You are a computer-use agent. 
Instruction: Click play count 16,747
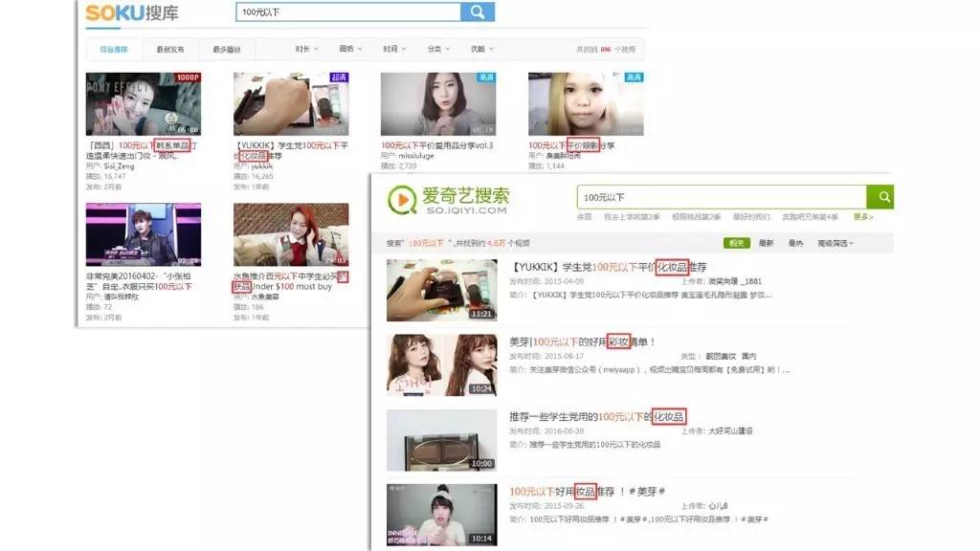point(115,177)
